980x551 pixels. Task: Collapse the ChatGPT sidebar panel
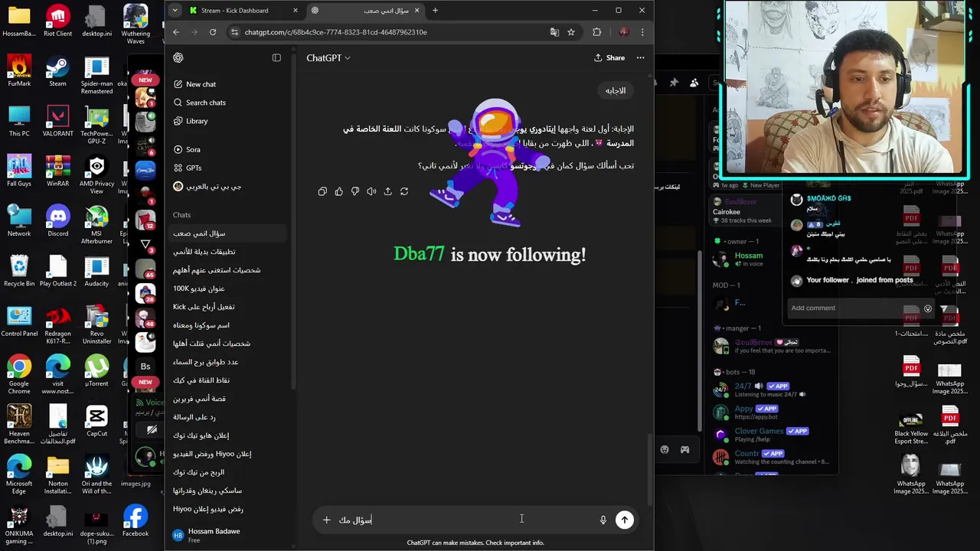[276, 57]
